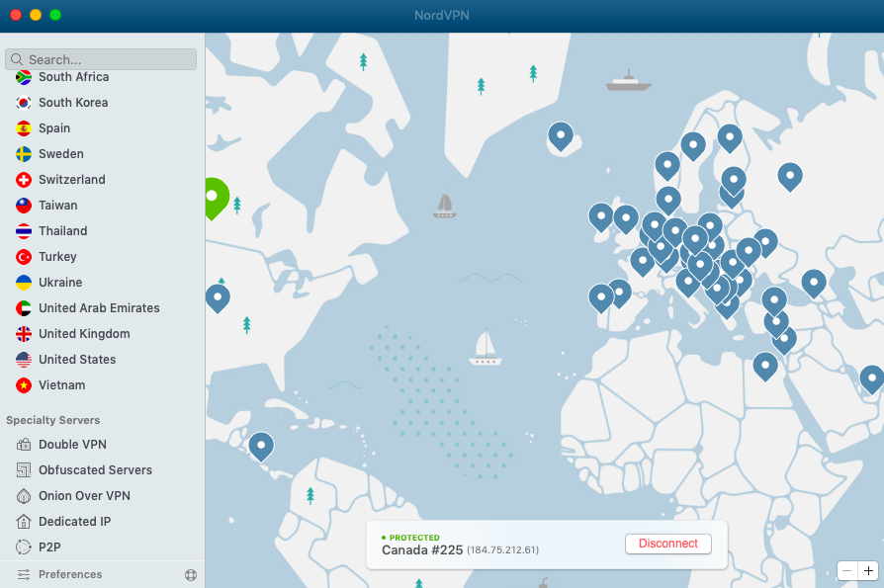884x588 pixels.
Task: Select the Ireland server map pin
Action: tap(601, 217)
